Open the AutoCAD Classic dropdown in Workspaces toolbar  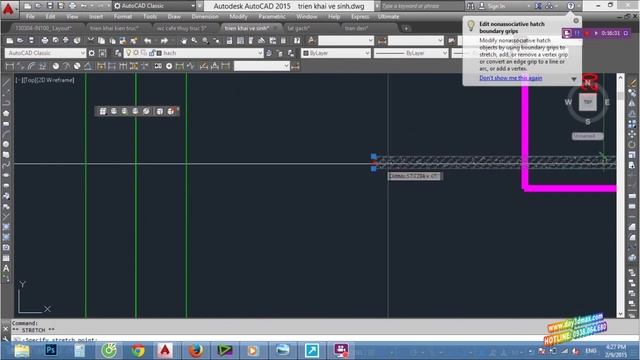45,53
